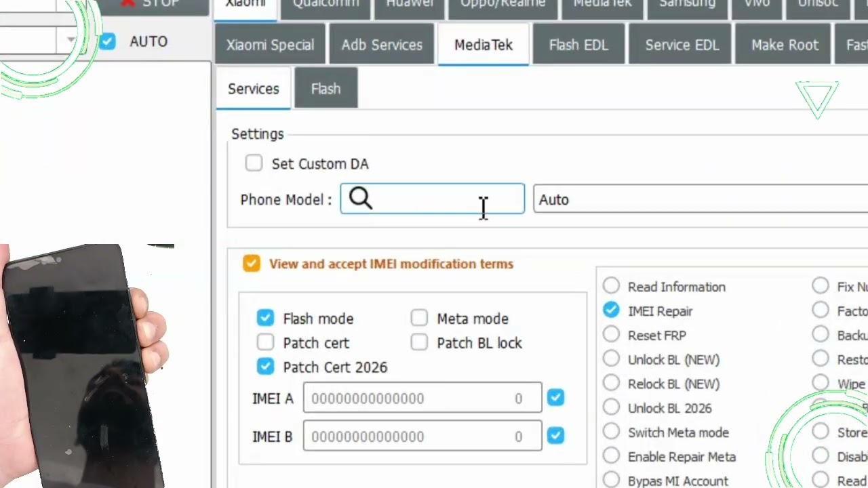
Task: Click the magnifier icon in Phone Model field
Action: 361,199
